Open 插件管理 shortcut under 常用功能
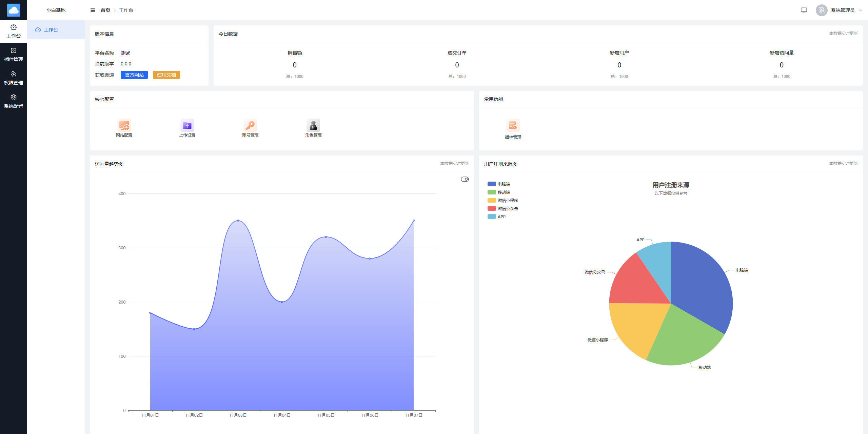This screenshot has height=434, width=868. tap(513, 126)
